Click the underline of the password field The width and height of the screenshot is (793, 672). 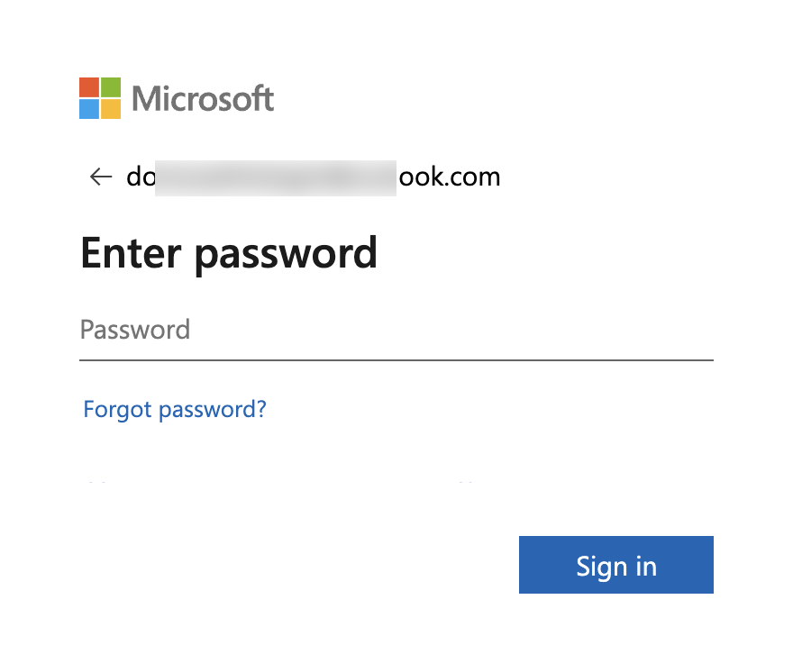point(396,359)
